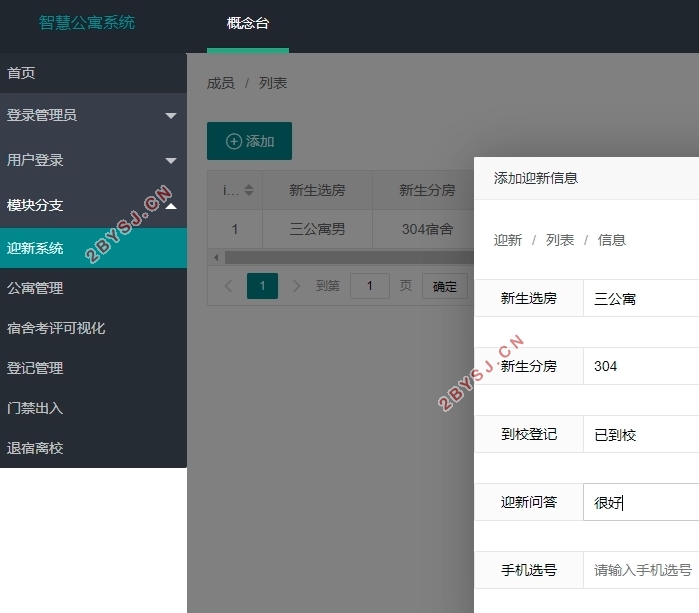Image resolution: width=699 pixels, height=613 pixels.
Task: Expand the 登录管理员 menu arrow
Action: [x=171, y=115]
